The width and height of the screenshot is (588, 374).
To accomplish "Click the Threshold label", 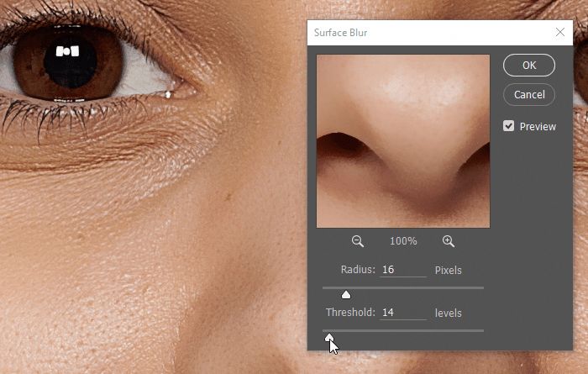I will 350,313.
